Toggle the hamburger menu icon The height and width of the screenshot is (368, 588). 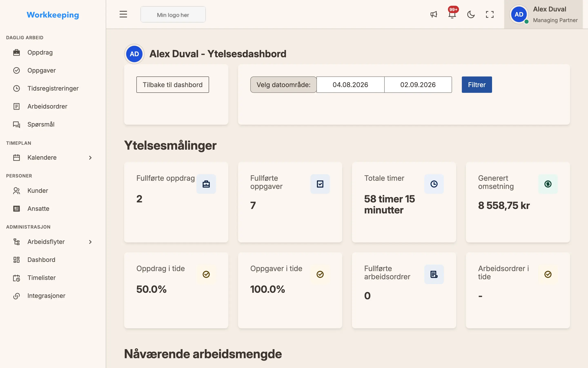123,14
